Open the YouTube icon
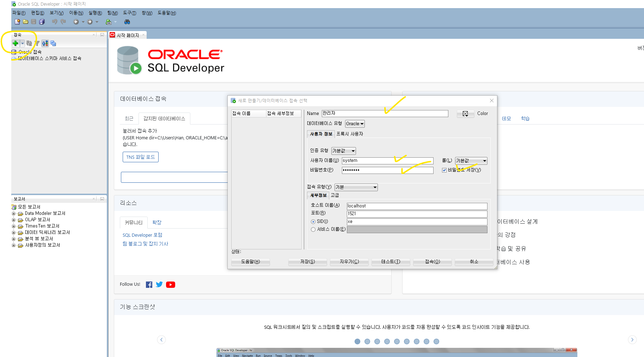 171,285
